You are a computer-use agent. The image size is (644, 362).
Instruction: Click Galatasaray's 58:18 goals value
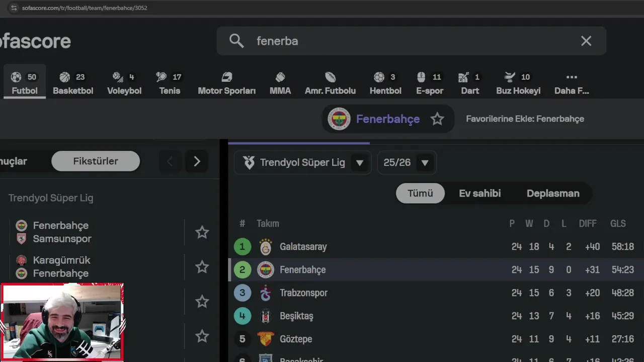coord(623,247)
